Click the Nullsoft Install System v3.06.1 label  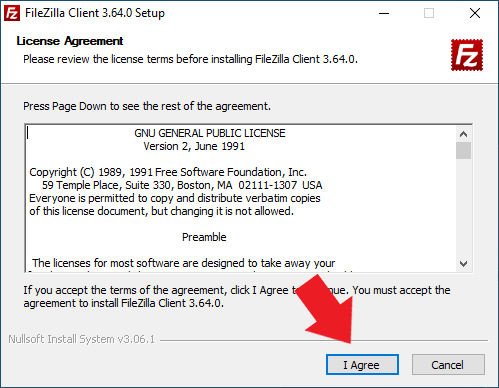pos(82,339)
